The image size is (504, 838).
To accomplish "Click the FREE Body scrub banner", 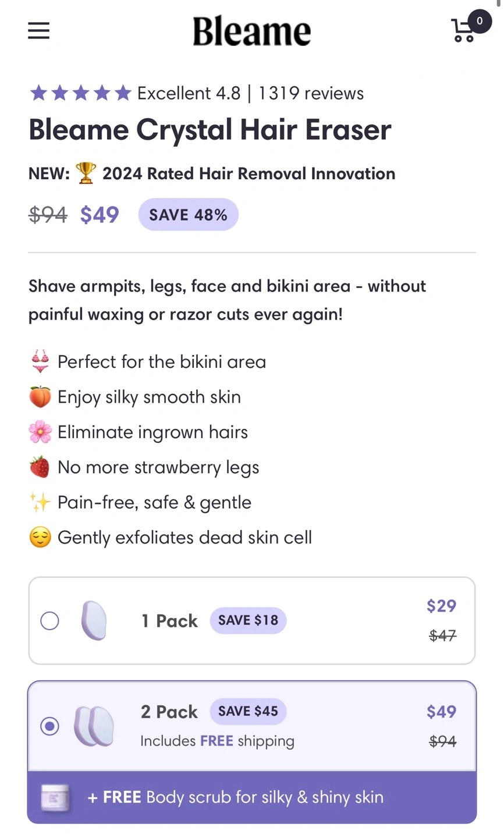I will (252, 797).
